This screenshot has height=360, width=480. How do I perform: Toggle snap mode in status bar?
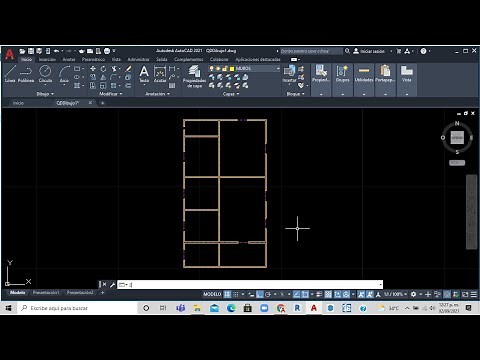(x=236, y=294)
